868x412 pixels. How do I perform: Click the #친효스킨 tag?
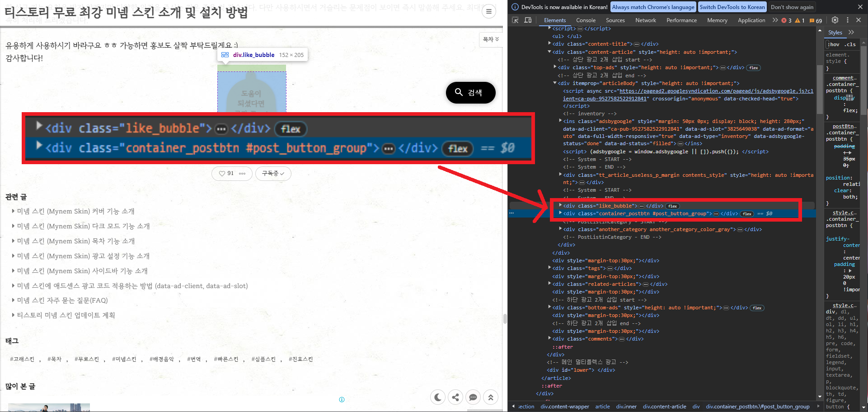tap(301, 359)
